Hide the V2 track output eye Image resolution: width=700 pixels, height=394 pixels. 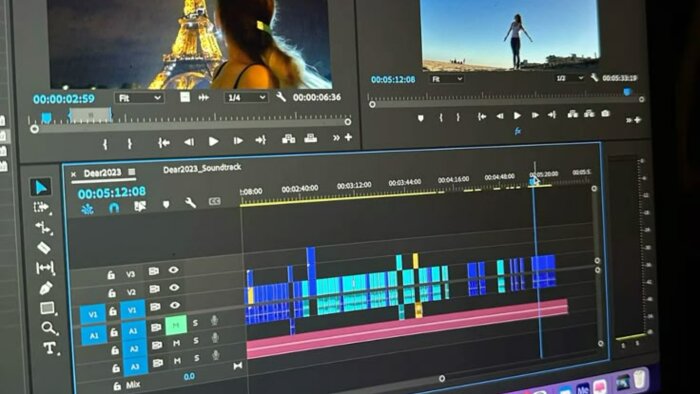pyautogui.click(x=174, y=288)
